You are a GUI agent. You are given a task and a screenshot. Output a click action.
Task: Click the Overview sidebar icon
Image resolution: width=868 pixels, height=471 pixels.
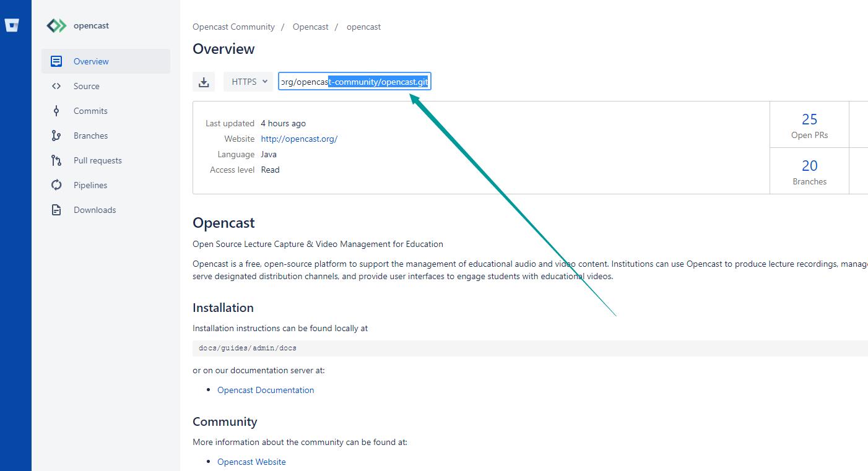56,61
